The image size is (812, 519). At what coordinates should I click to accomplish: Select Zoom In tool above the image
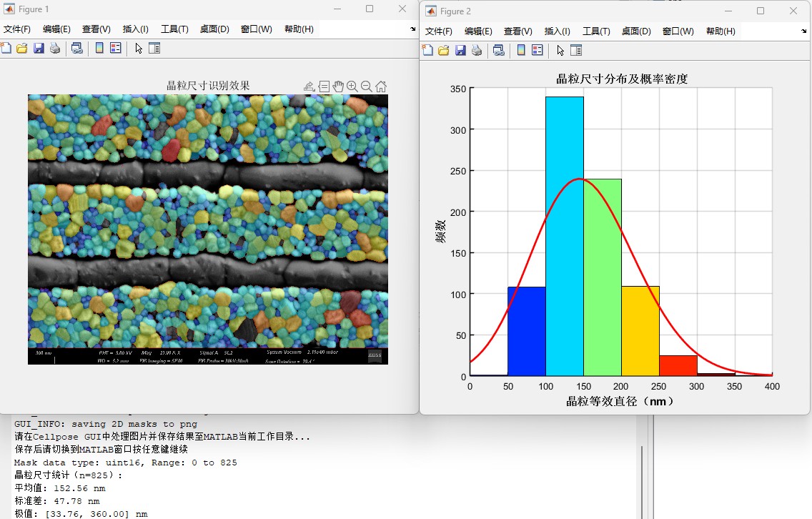tap(352, 86)
